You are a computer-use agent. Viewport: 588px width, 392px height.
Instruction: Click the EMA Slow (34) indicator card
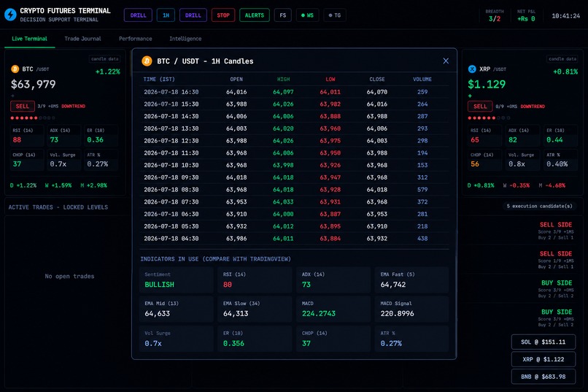coord(255,309)
